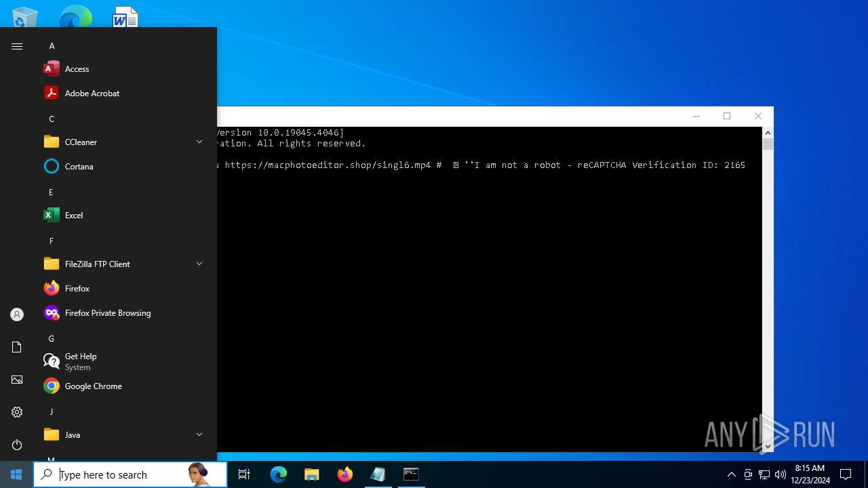Viewport: 868px width, 488px height.
Task: Switch to the Command Prompt taskbar icon
Action: 411,474
